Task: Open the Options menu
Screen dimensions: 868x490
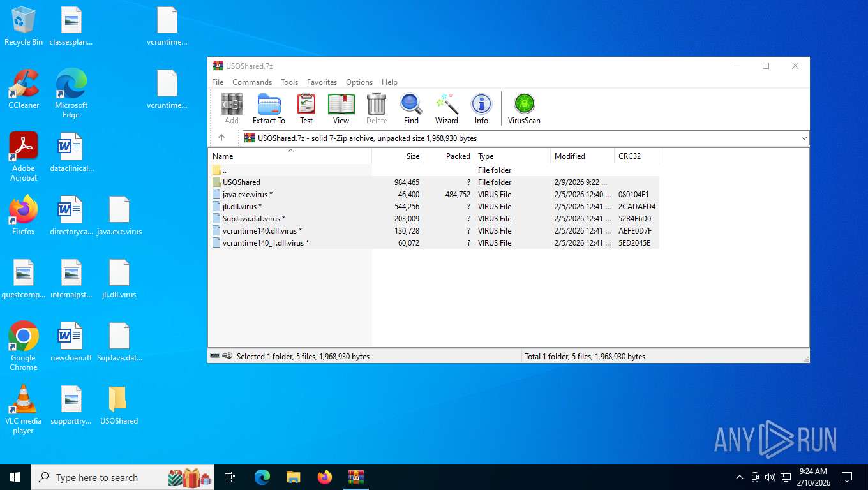Action: point(359,82)
